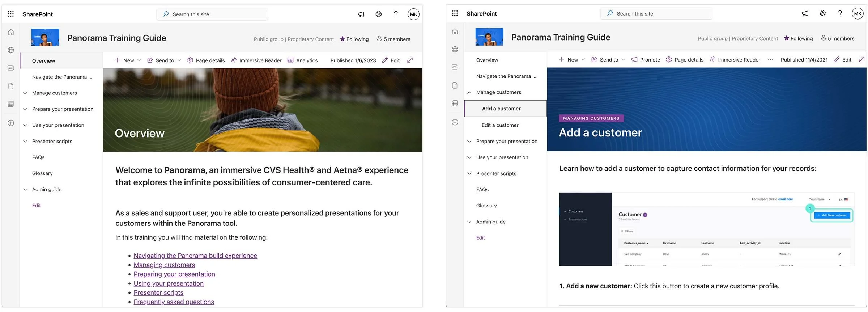Screen dimensions: 868x312
Task: Click megaphone icon in right window header
Action: pos(805,13)
